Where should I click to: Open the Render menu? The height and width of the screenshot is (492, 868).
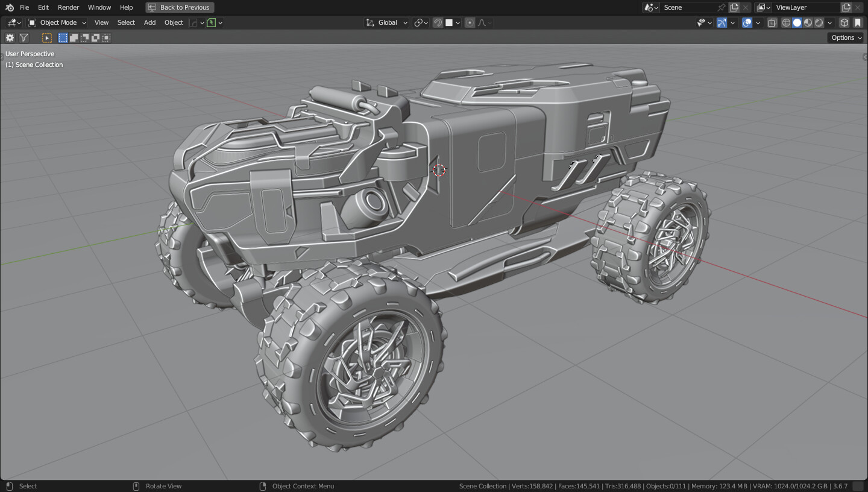click(x=68, y=7)
